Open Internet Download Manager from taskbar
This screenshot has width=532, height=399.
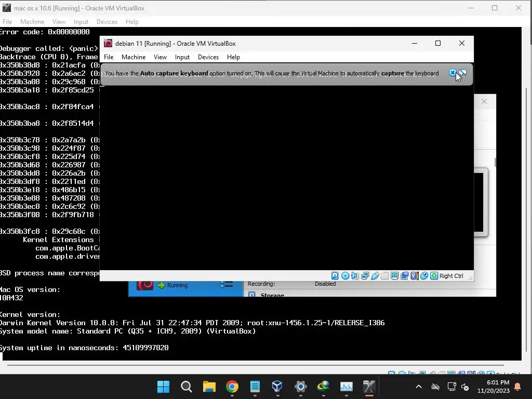pyautogui.click(x=323, y=387)
